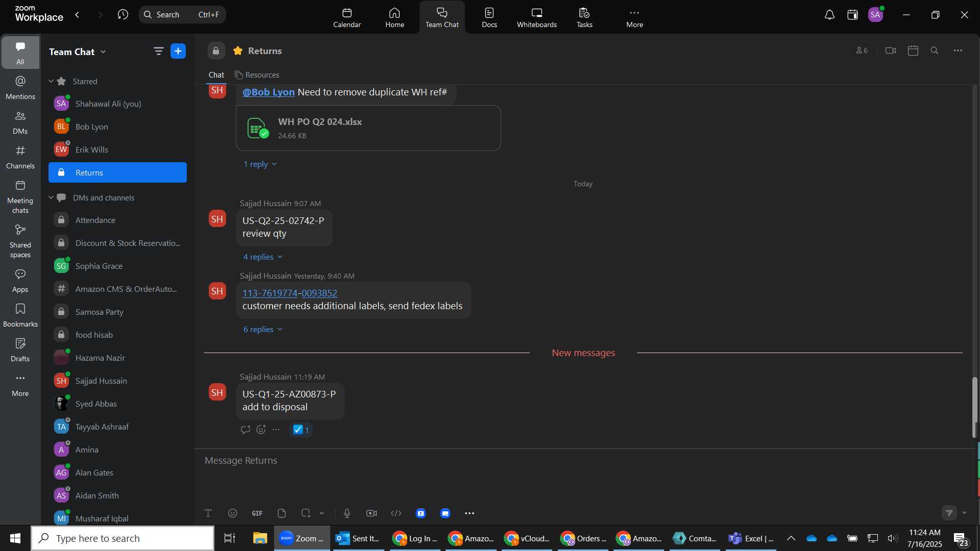The image size is (980, 551).
Task: Open the Attendance channel
Action: [117, 220]
